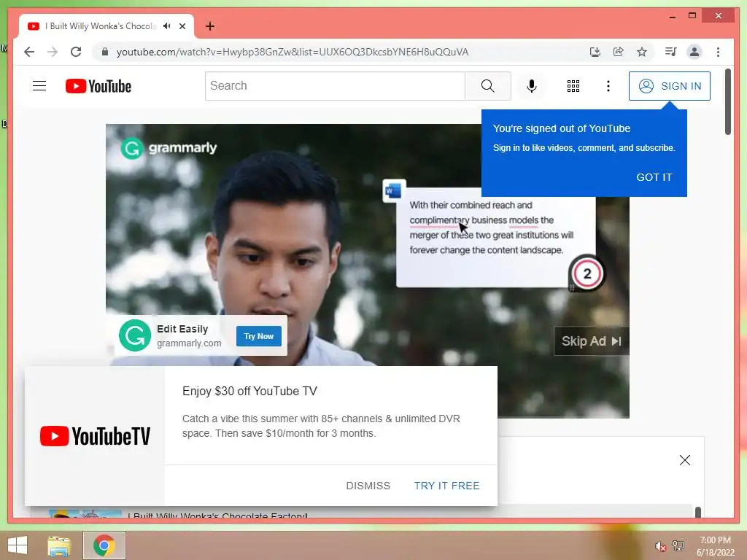Click the address bar URL
747x560 pixels.
[293, 52]
